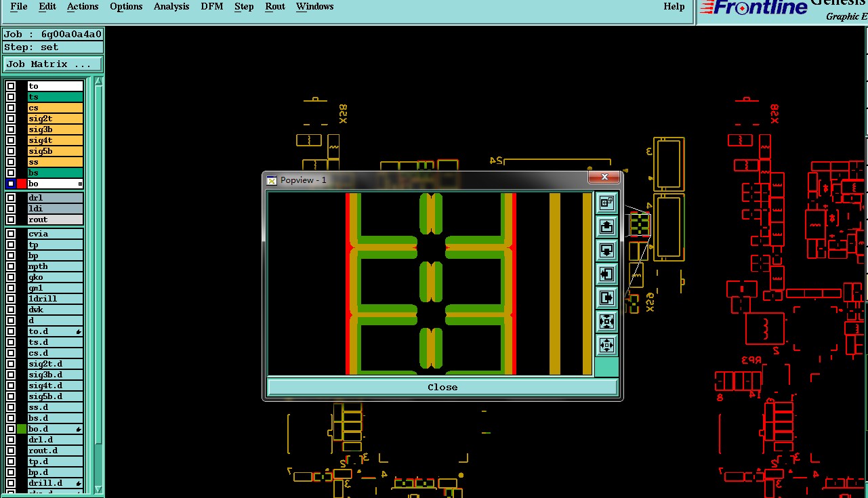Screen dimensions: 868x498
Task: Open the Analysis dropdown menu
Action: [x=171, y=7]
